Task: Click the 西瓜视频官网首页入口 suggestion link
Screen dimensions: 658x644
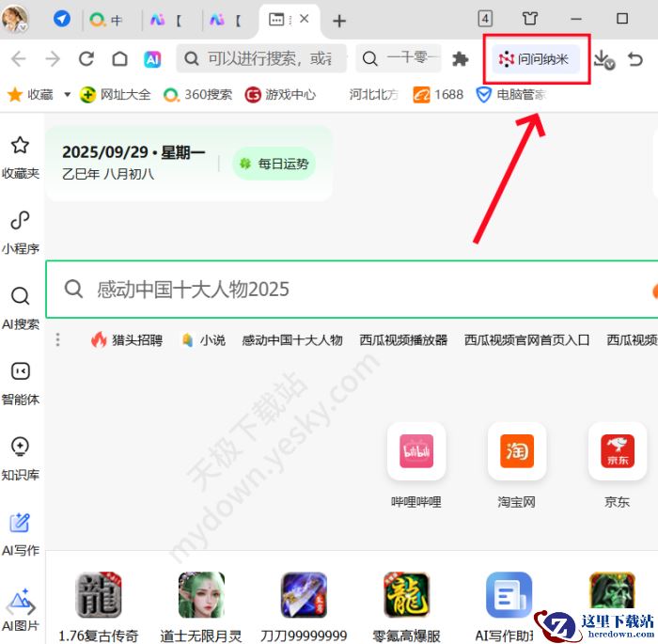Action: pos(527,339)
